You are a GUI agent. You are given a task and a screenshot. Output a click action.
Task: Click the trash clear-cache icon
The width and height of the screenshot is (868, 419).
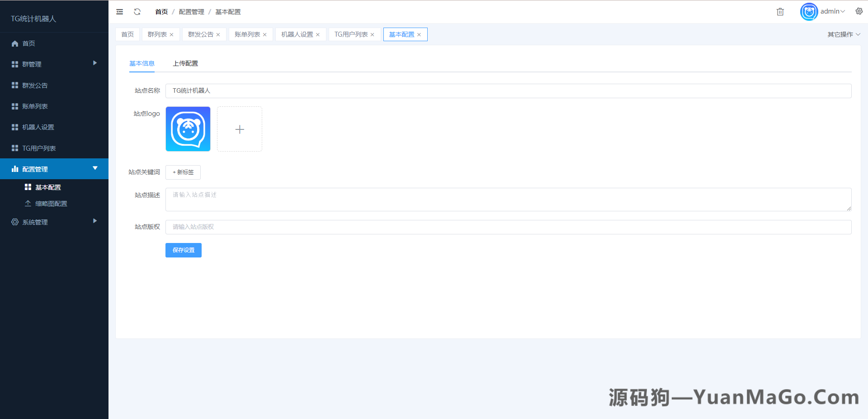coord(780,11)
